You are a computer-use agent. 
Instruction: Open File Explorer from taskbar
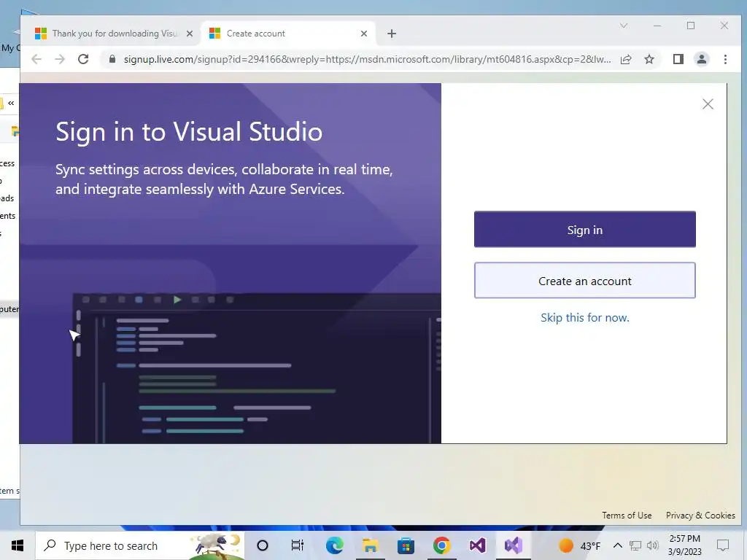[370, 545]
